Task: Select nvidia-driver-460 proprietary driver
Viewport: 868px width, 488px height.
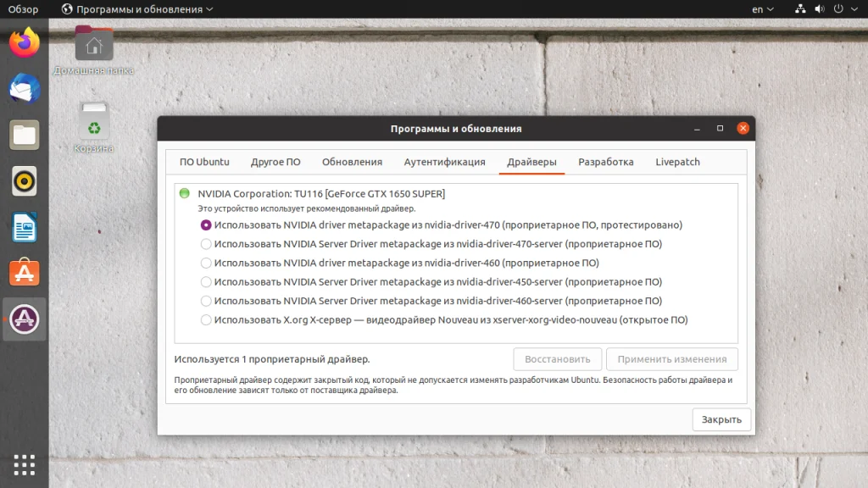Action: click(x=205, y=263)
